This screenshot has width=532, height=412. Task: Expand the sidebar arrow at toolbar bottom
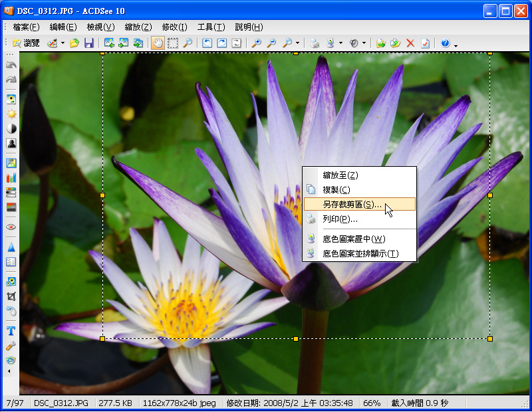coord(9,371)
